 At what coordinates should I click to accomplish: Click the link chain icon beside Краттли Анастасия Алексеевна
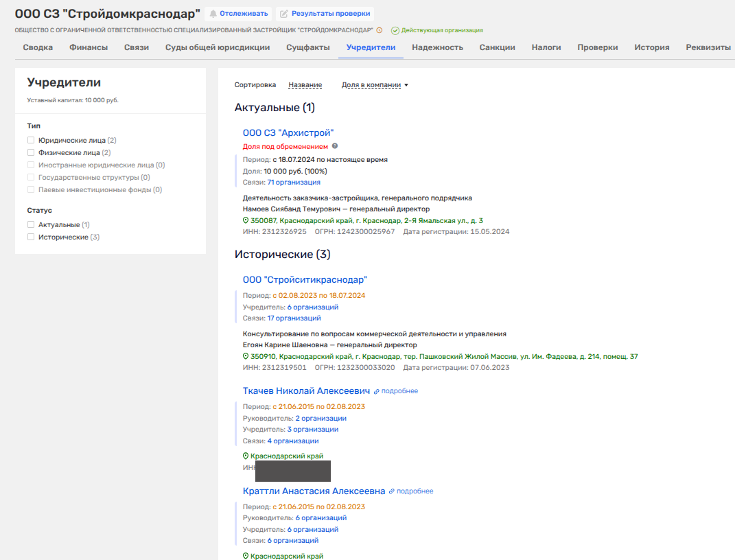click(x=391, y=491)
